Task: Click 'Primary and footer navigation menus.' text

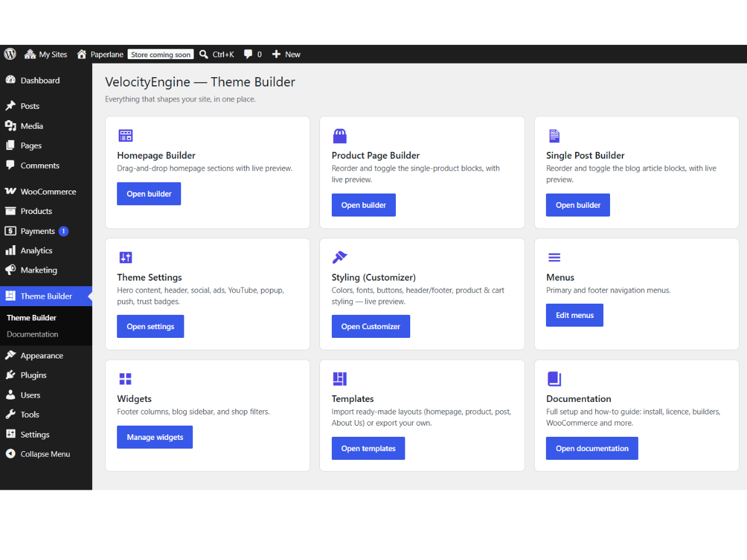Action: point(608,290)
